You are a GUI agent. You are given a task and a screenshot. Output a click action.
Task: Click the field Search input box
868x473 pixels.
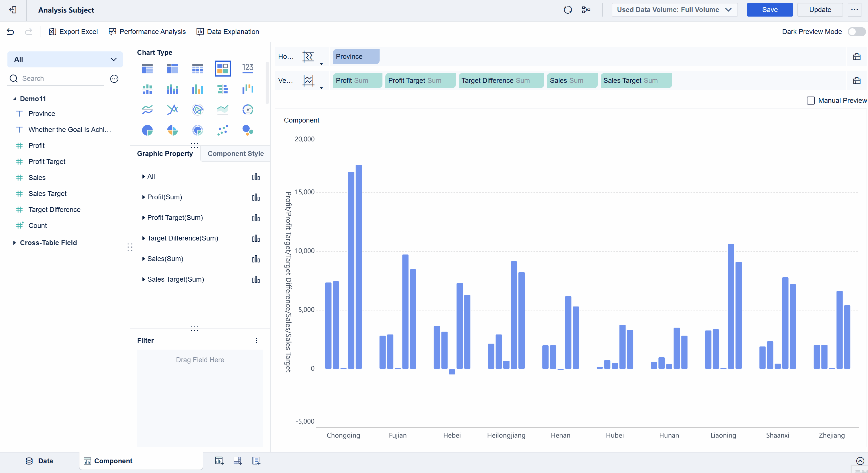61,79
